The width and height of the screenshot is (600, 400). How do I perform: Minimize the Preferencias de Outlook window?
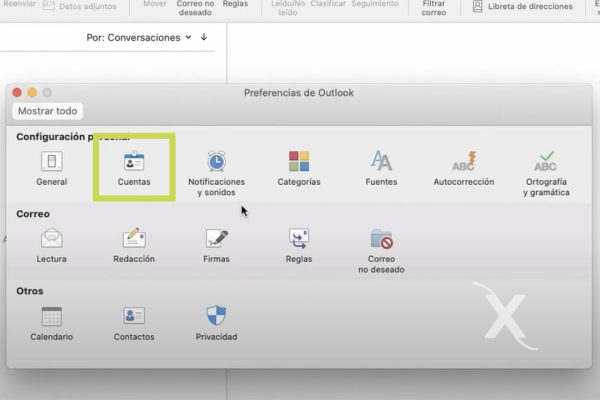[x=32, y=92]
